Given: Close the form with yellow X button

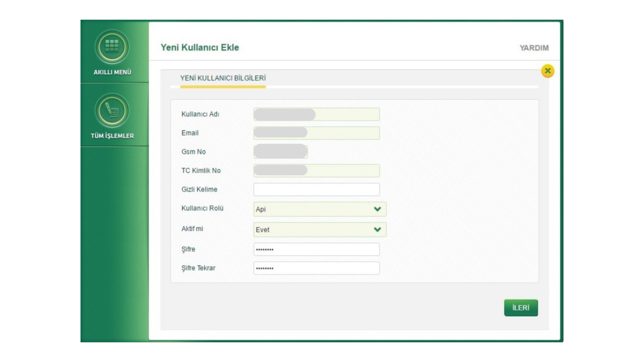Looking at the screenshot, I should [547, 71].
